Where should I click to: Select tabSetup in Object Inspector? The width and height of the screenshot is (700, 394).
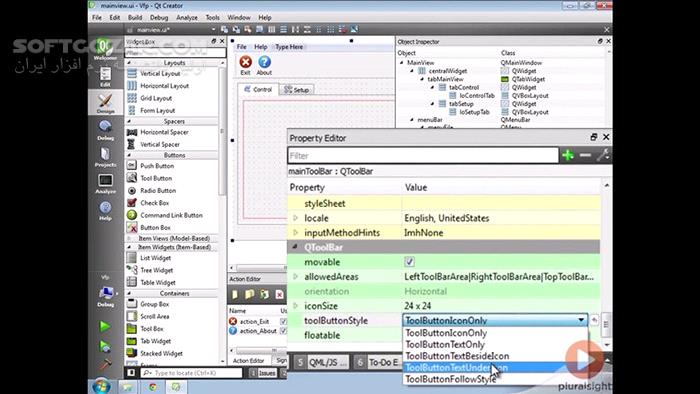click(x=461, y=104)
